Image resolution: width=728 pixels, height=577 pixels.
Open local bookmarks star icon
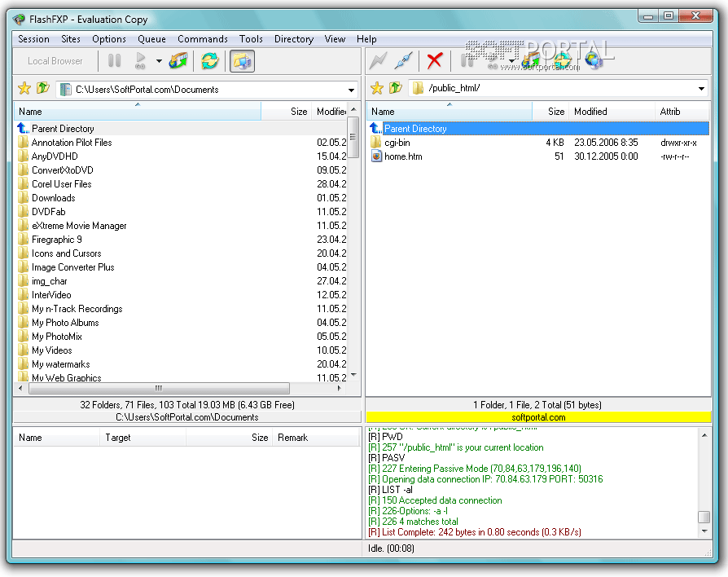coord(24,88)
